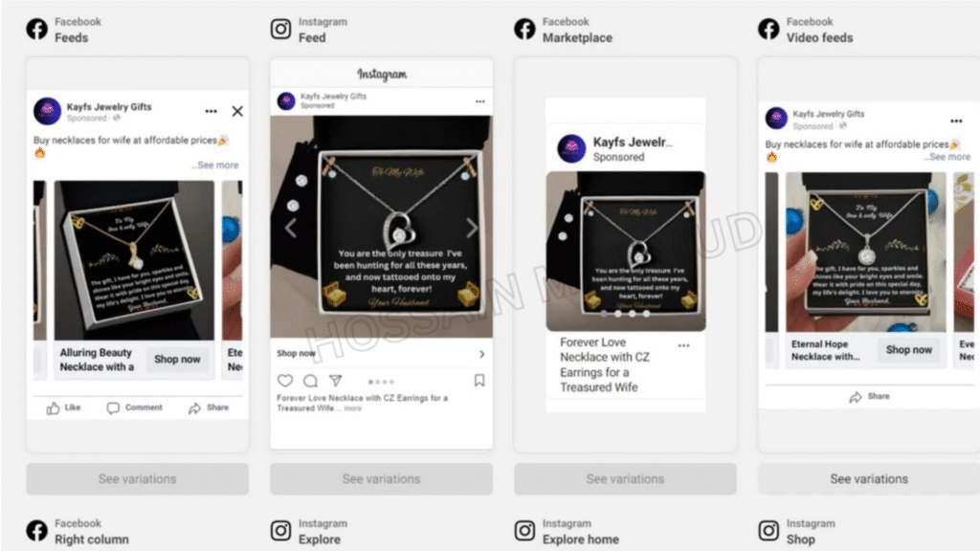This screenshot has height=551, width=980.
Task: Click right carousel arrow on Instagram necklace image
Action: (472, 228)
